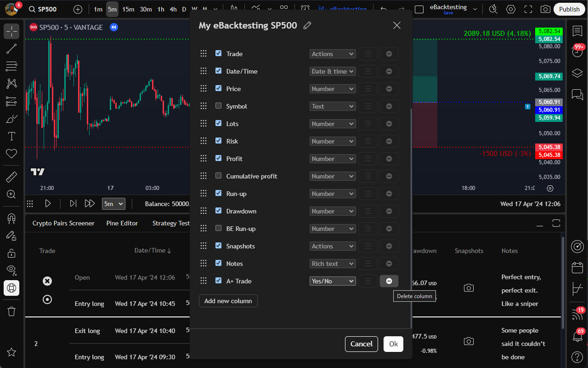The image size is (588, 368).
Task: Switch to Crypto Pairs Screener tab
Action: [63, 223]
